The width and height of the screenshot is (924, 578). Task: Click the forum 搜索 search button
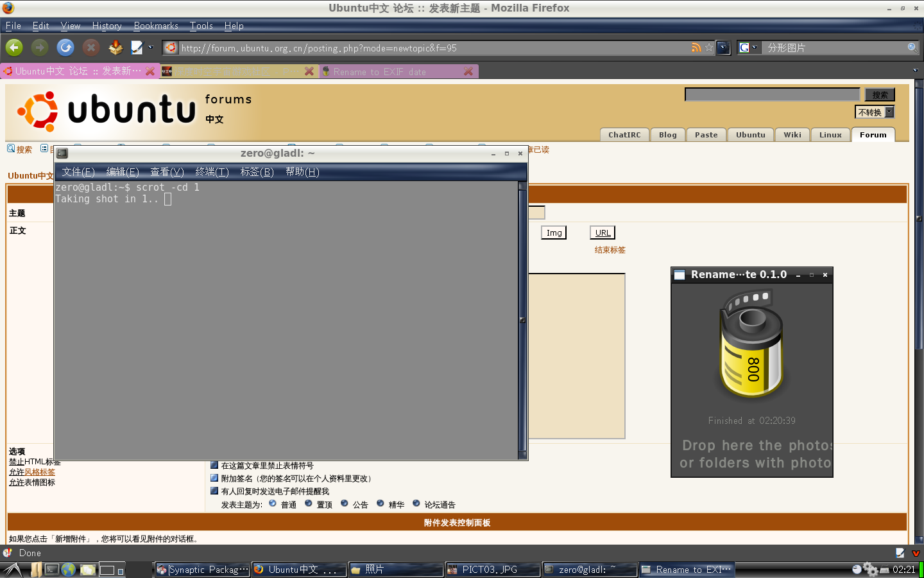coord(880,94)
